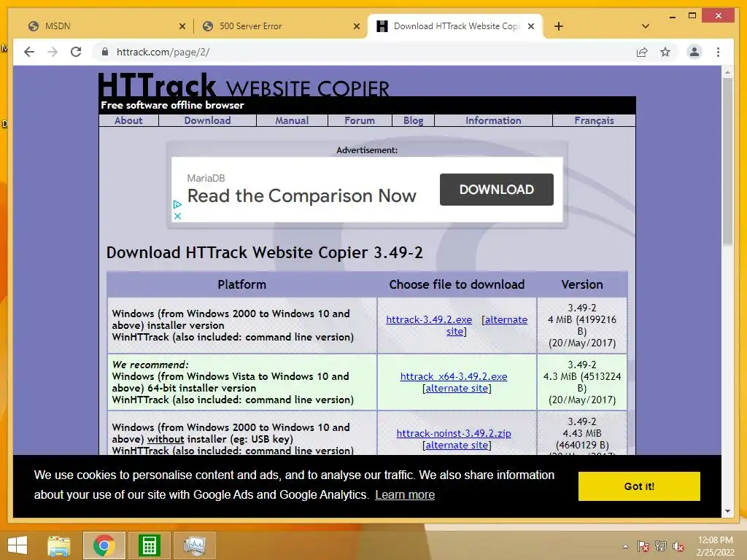Click the Choose file to download header
The height and width of the screenshot is (560, 747).
coord(457,284)
